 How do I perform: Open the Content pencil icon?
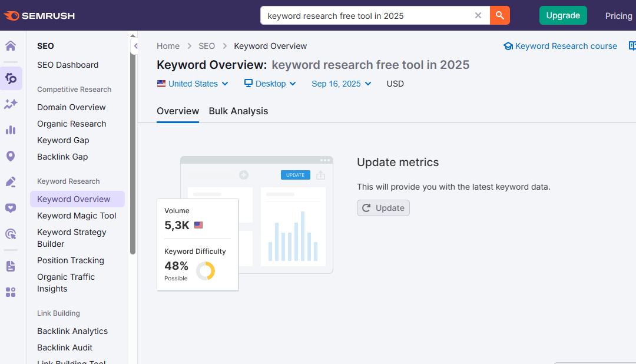pyautogui.click(x=11, y=182)
